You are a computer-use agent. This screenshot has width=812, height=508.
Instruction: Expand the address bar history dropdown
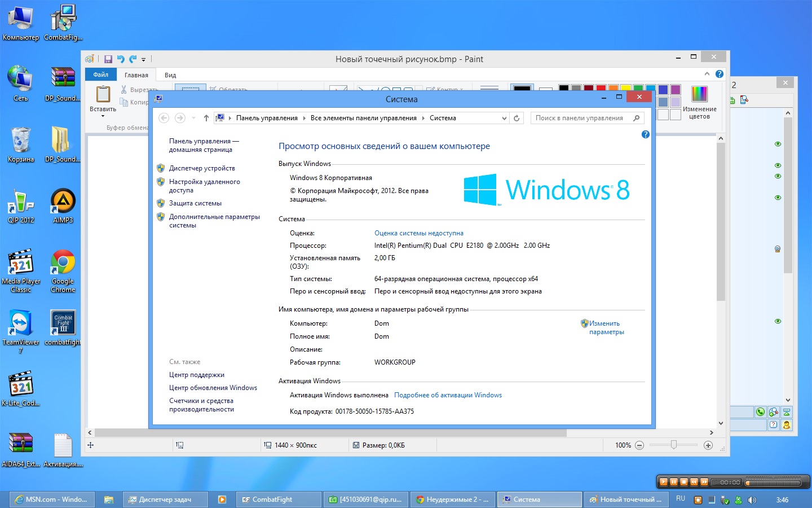click(x=504, y=118)
